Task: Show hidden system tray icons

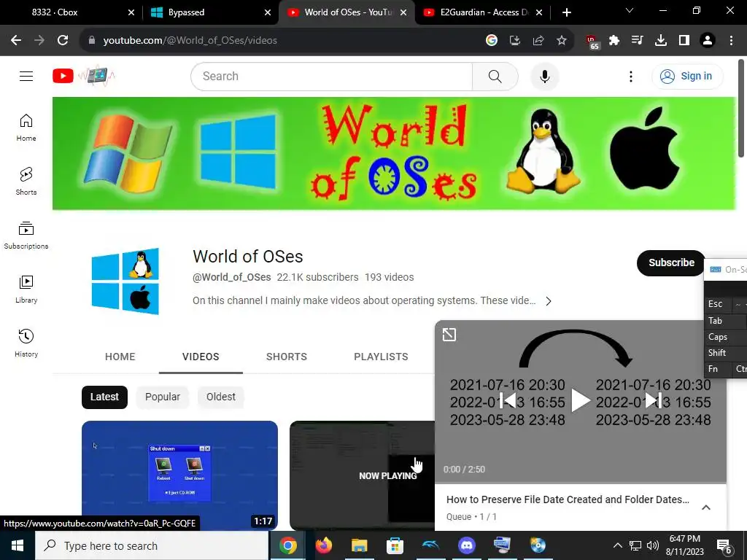Action: click(x=617, y=545)
